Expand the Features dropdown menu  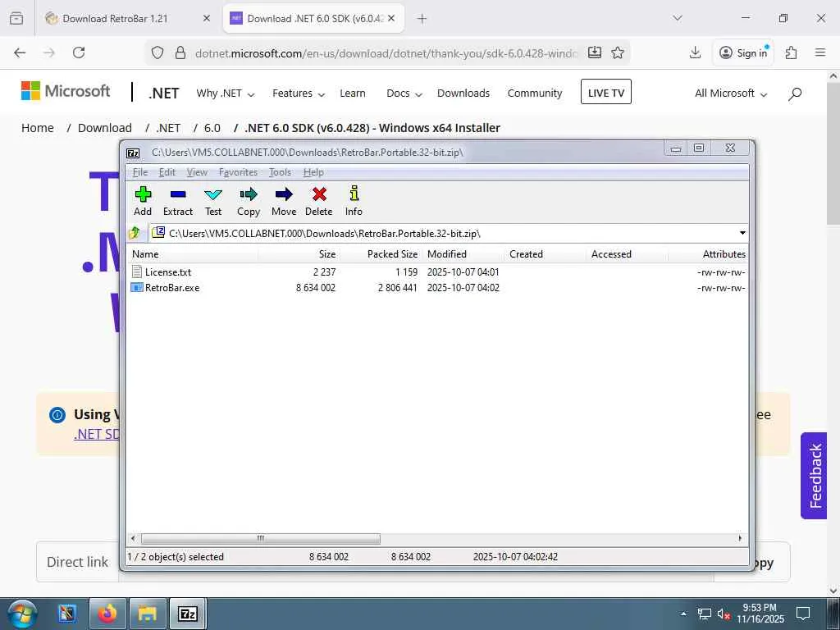pos(299,94)
